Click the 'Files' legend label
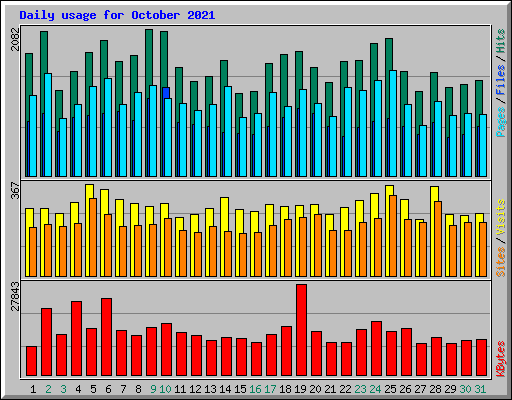The image size is (512, 400). click(x=501, y=79)
